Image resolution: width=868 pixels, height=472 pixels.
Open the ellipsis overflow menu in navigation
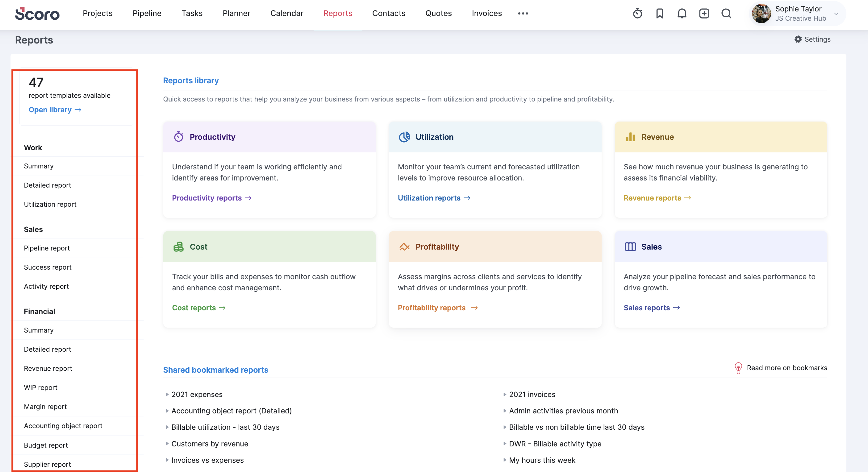pos(523,14)
